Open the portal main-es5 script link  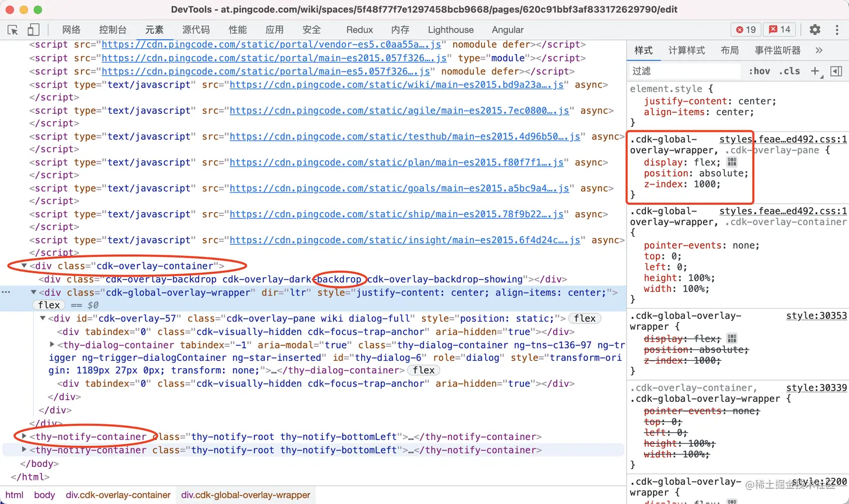266,71
